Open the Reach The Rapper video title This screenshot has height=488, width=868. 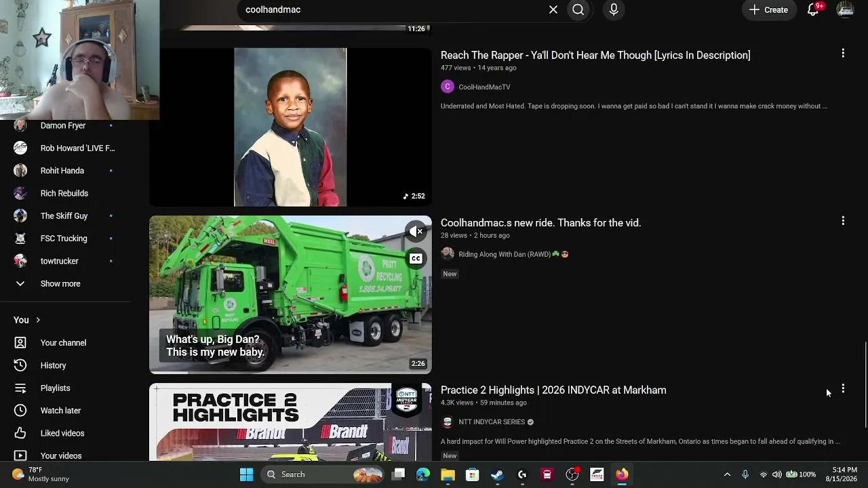595,56
